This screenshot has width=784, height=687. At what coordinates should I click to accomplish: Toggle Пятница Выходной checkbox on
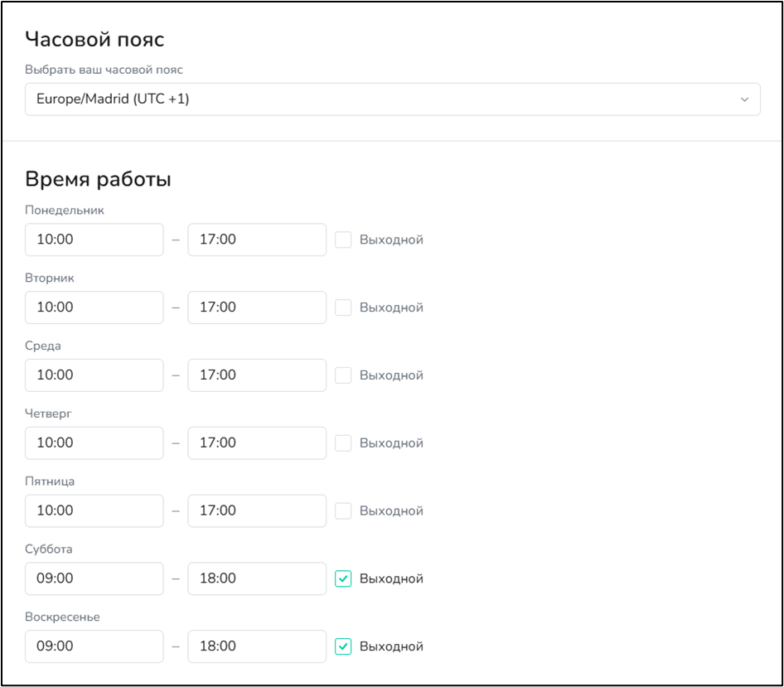[343, 510]
